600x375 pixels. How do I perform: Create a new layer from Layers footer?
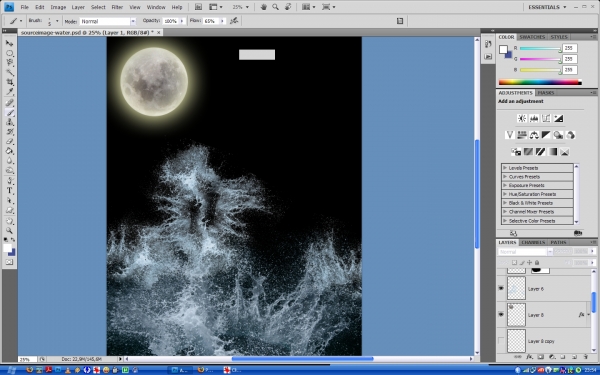[x=574, y=357]
